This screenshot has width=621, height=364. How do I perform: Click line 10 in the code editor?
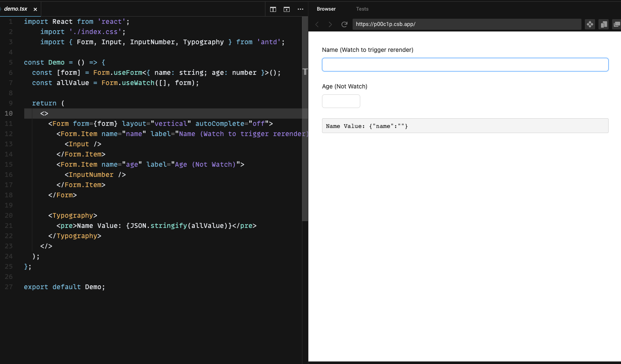tap(128, 113)
